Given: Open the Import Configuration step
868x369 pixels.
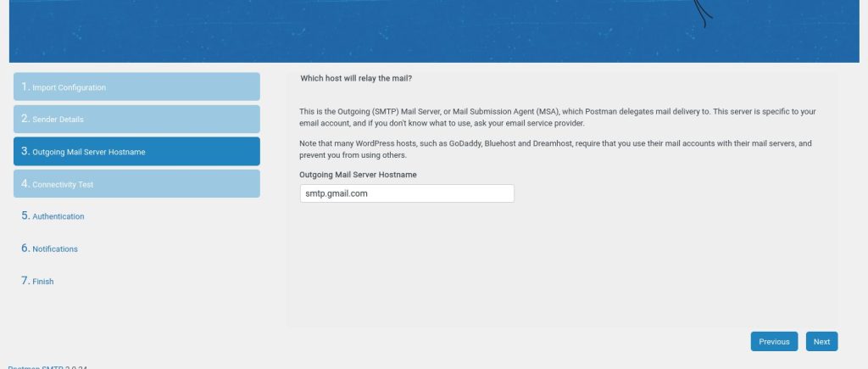Looking at the screenshot, I should (136, 87).
